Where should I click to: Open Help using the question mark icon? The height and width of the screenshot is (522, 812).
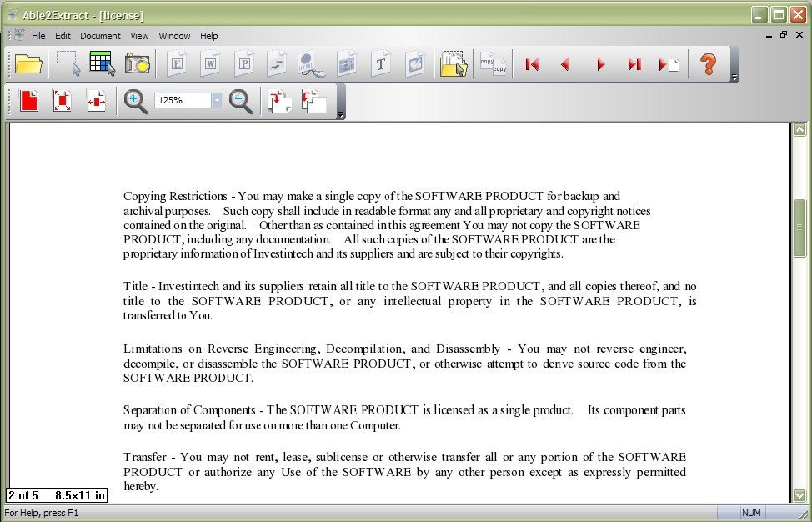[709, 63]
